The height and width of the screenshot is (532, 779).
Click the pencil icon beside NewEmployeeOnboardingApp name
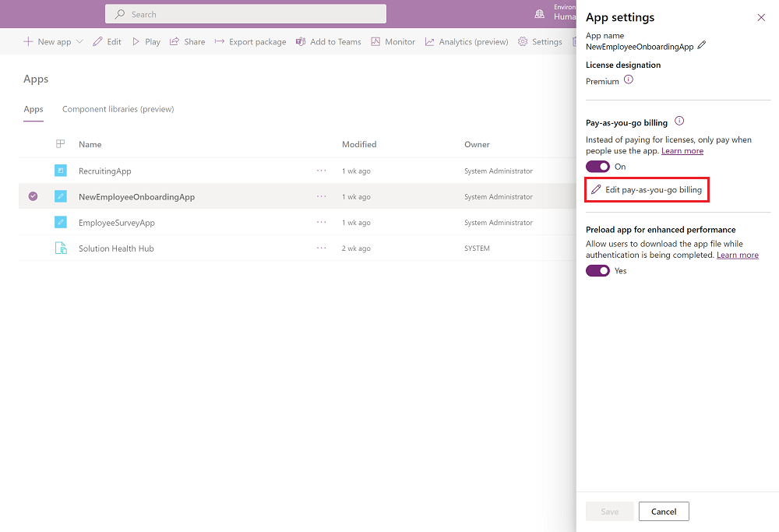tap(700, 45)
